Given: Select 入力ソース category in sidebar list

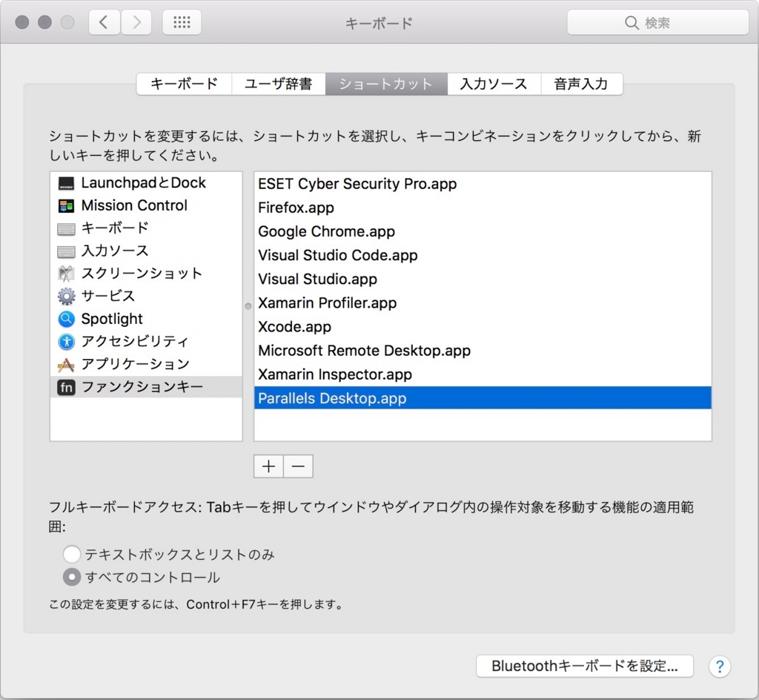Looking at the screenshot, I should 146,251.
